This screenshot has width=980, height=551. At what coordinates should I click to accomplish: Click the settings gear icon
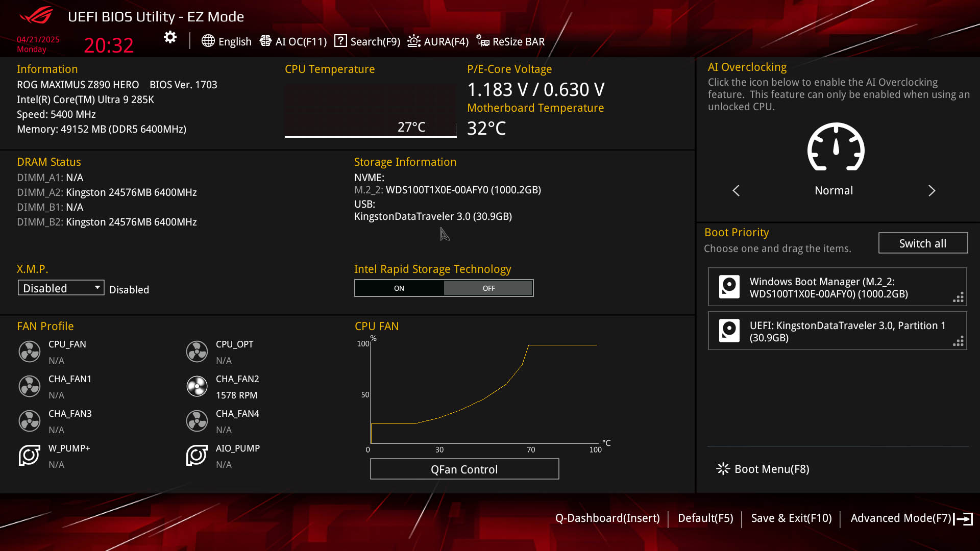(170, 37)
